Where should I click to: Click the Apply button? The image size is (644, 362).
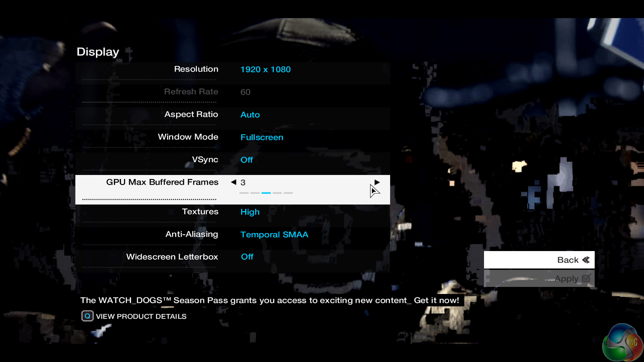point(539,279)
